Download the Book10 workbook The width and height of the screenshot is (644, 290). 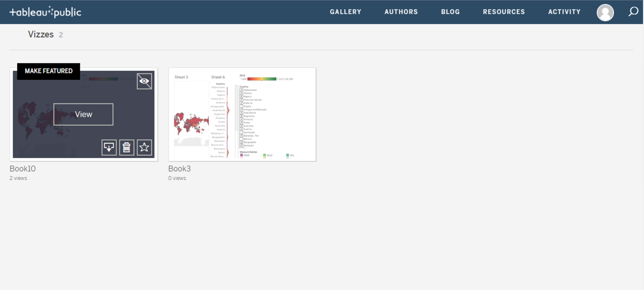(109, 147)
